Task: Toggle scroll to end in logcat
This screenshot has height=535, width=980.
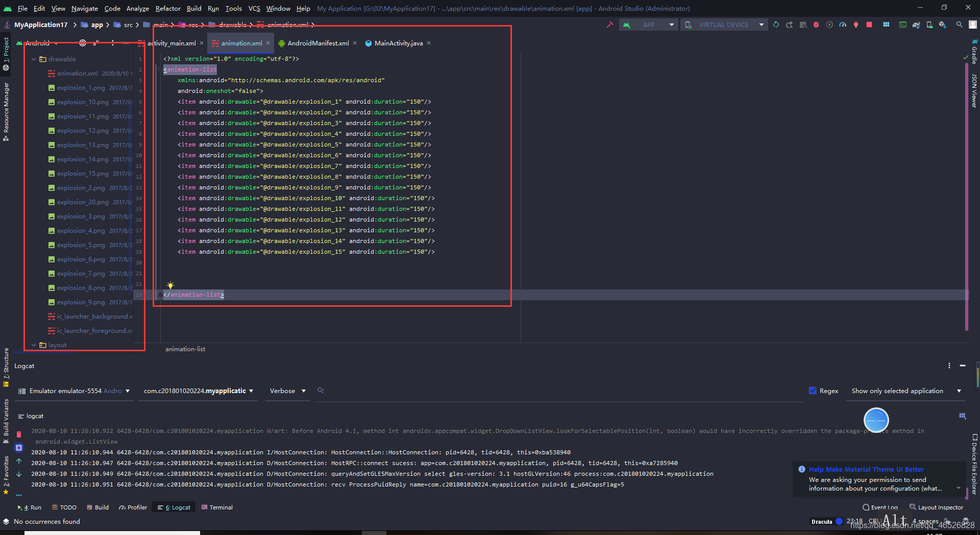Action: click(19, 448)
